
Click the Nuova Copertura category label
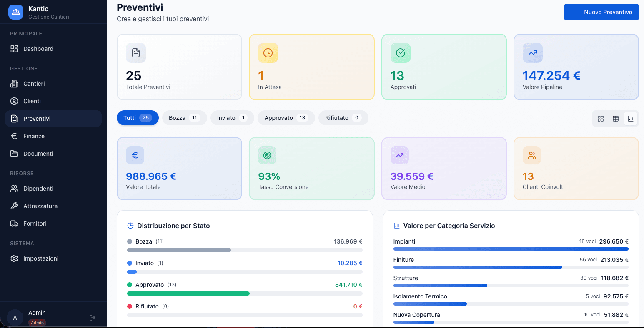click(417, 315)
